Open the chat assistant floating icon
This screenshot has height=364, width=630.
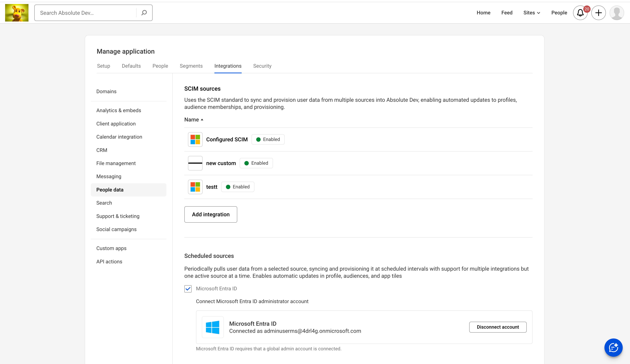(613, 348)
